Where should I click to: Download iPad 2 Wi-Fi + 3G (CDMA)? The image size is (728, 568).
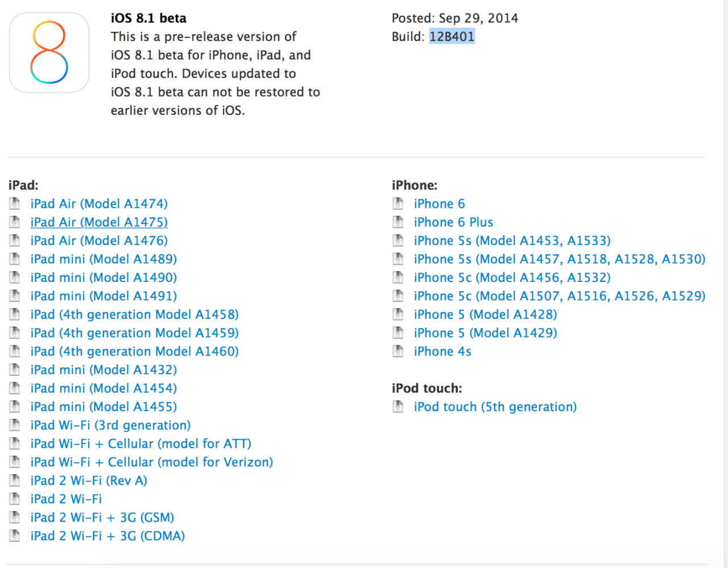(x=107, y=536)
